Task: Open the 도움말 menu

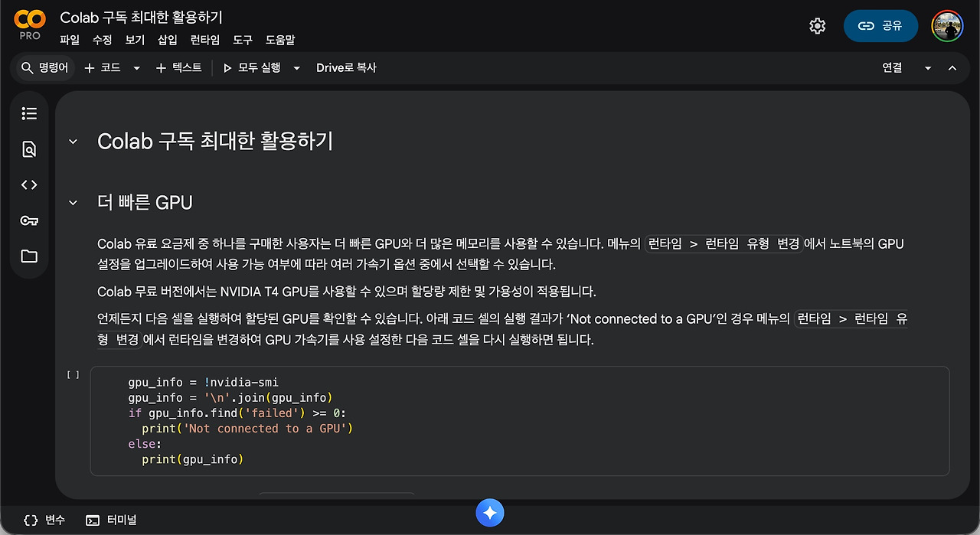Action: coord(280,40)
